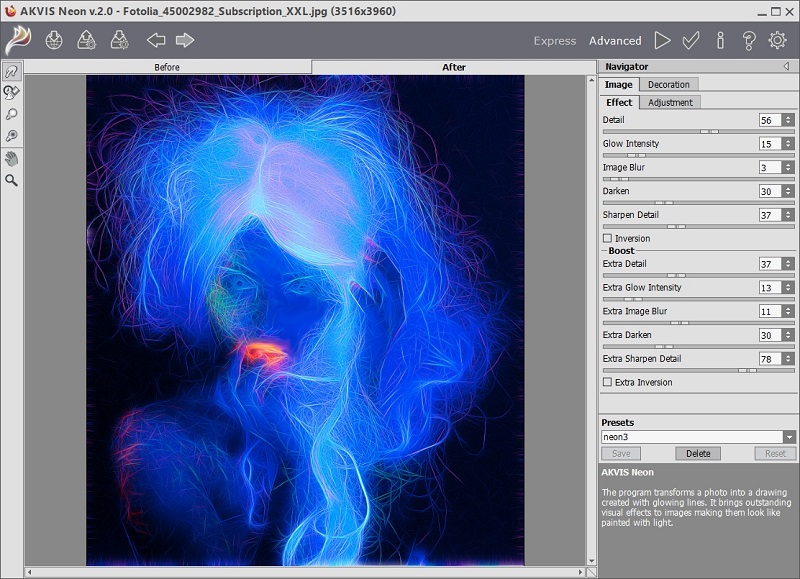The image size is (800, 579).
Task: Select the Hand tool
Action: (12, 158)
